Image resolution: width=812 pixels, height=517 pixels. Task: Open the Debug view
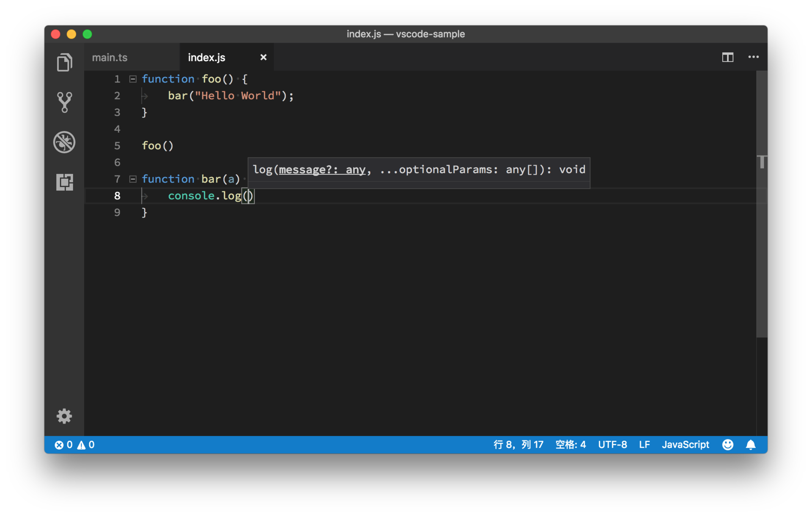64,142
